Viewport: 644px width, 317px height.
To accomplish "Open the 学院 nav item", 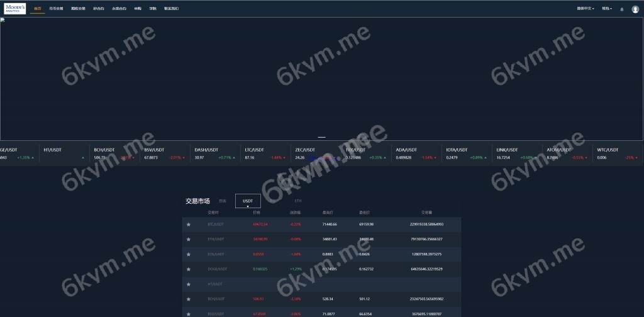I will [x=153, y=9].
